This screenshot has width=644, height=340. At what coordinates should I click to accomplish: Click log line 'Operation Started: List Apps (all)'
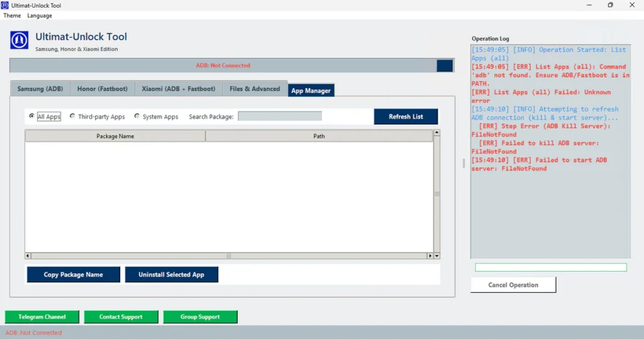(548, 54)
